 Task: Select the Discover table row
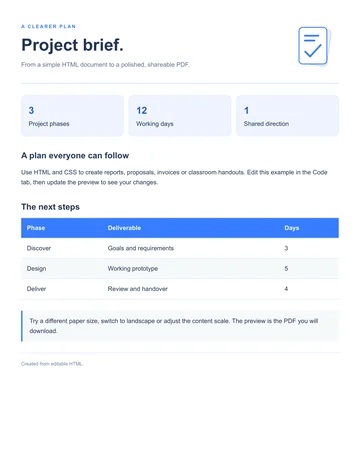click(x=180, y=248)
